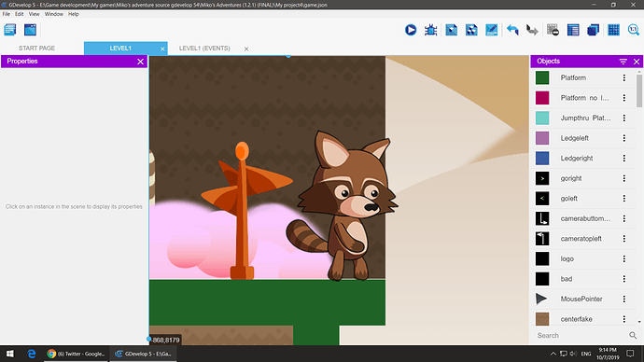
Task: Open the Help menu
Action: coord(74,14)
